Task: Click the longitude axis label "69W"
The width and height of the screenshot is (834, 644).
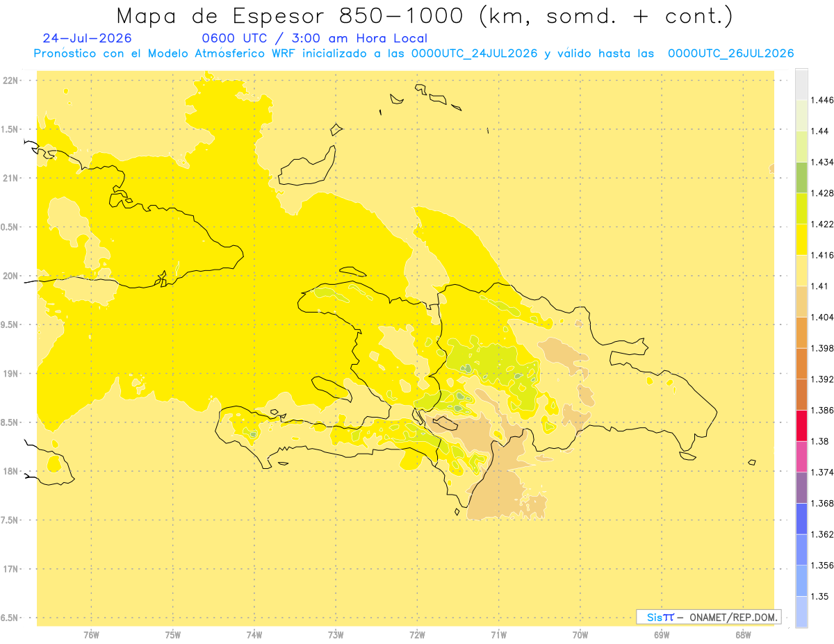Action: (x=662, y=635)
